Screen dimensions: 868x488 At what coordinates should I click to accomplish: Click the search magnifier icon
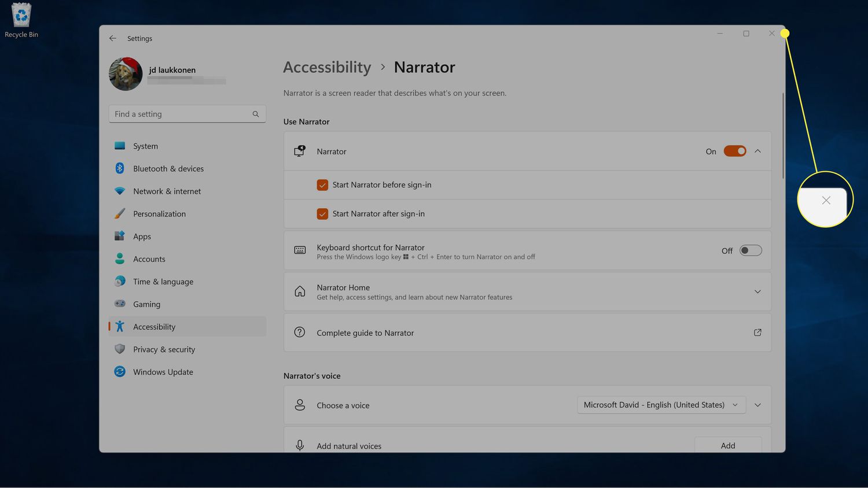(256, 114)
